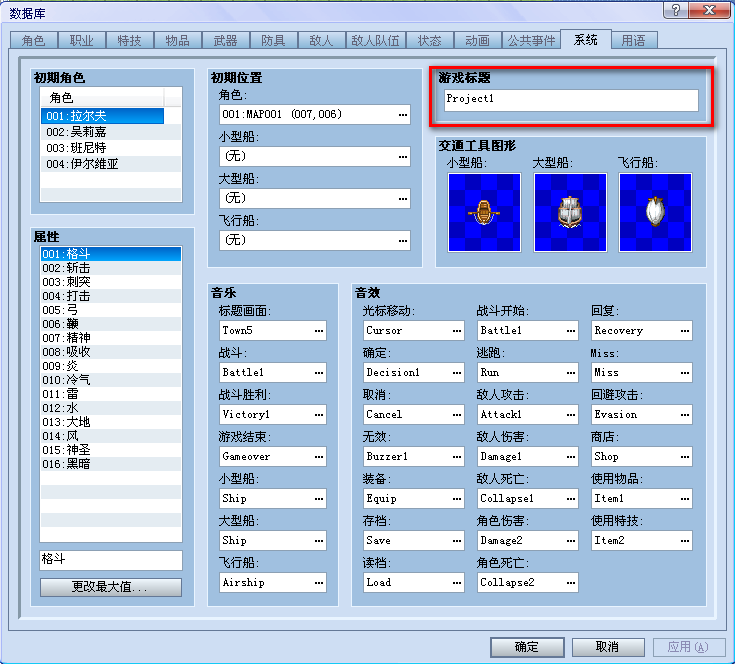Switch to the 角色 tab
735x664 pixels.
33,40
